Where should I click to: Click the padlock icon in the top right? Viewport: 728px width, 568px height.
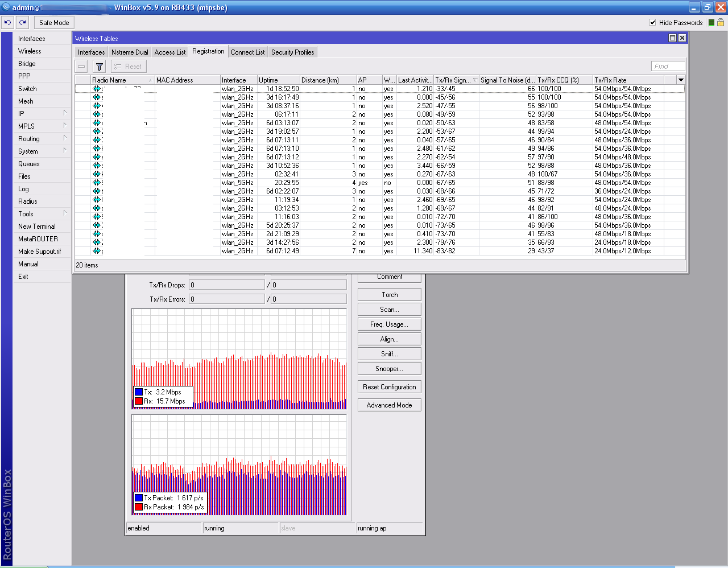point(721,23)
